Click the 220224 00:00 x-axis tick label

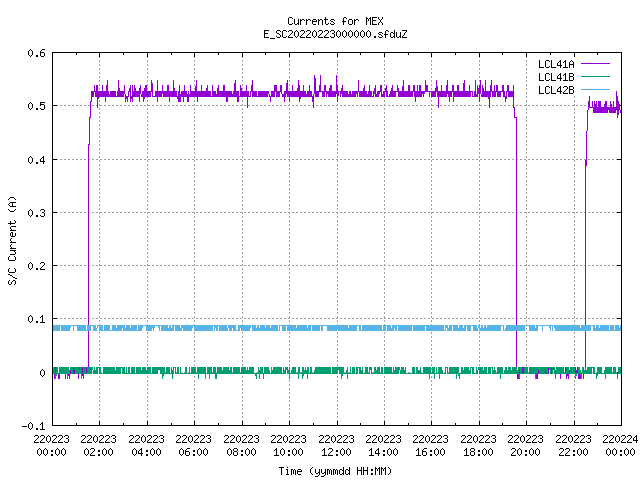coord(620,446)
